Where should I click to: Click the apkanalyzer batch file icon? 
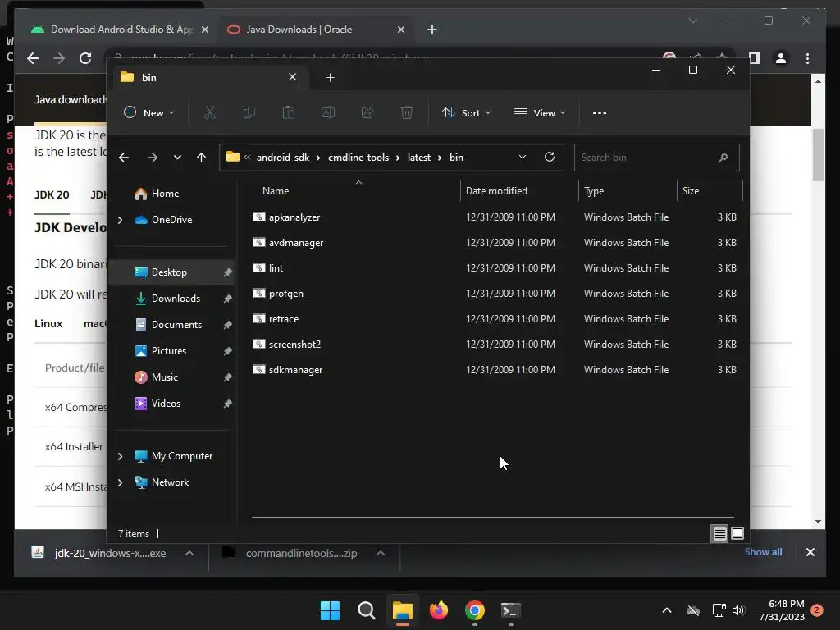[259, 217]
